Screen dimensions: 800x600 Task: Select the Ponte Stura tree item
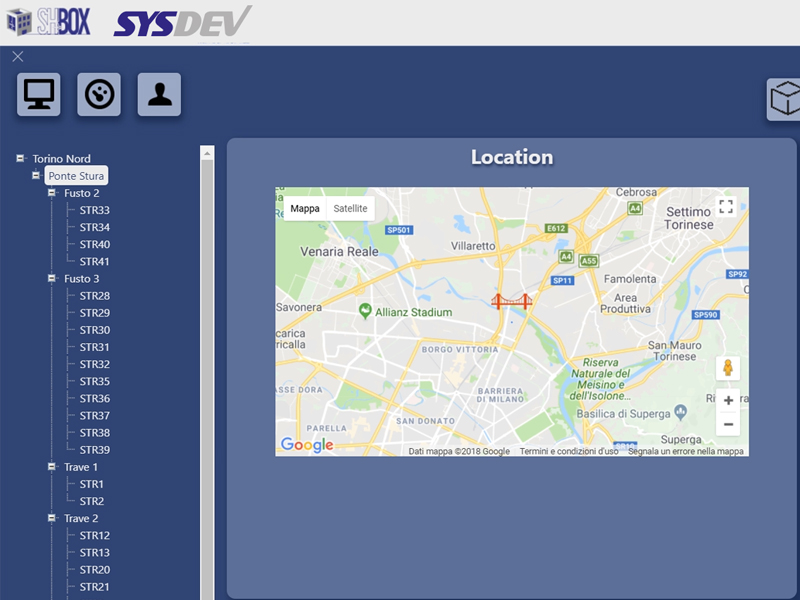click(x=76, y=176)
